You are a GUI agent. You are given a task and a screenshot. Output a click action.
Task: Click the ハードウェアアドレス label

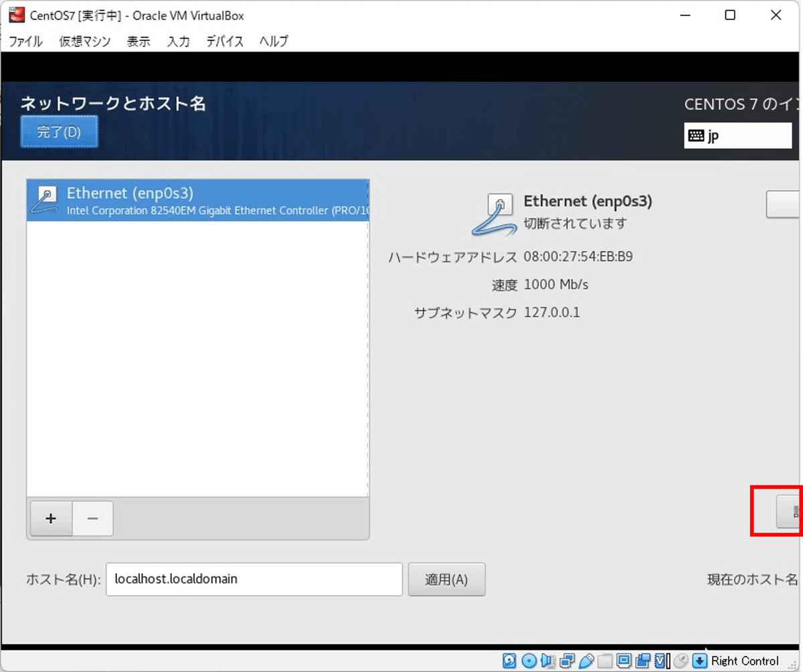point(453,257)
